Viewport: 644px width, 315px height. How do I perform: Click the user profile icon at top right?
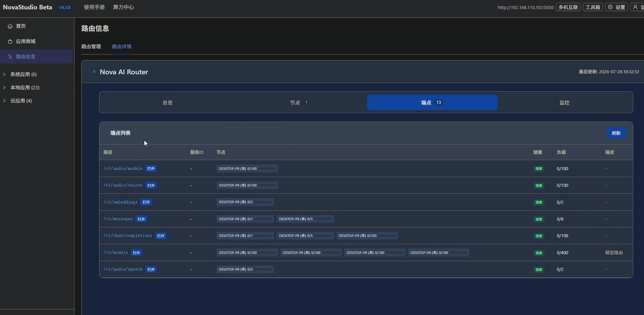coord(635,7)
